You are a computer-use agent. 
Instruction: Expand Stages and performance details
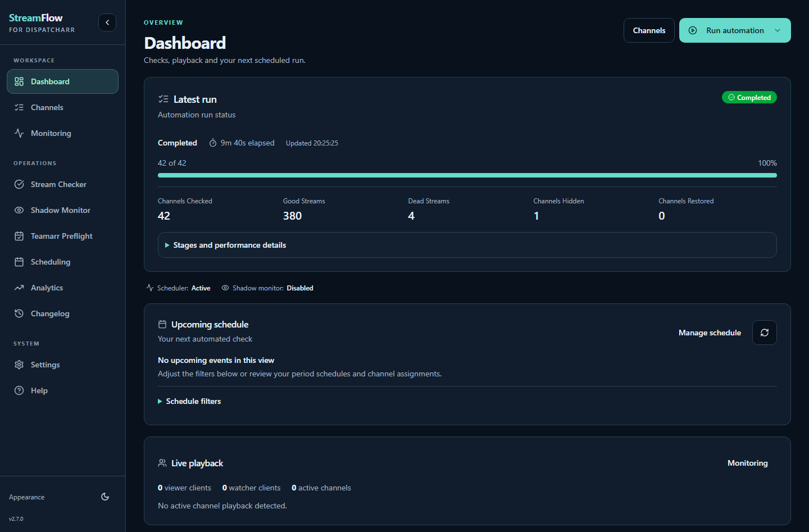(x=467, y=245)
